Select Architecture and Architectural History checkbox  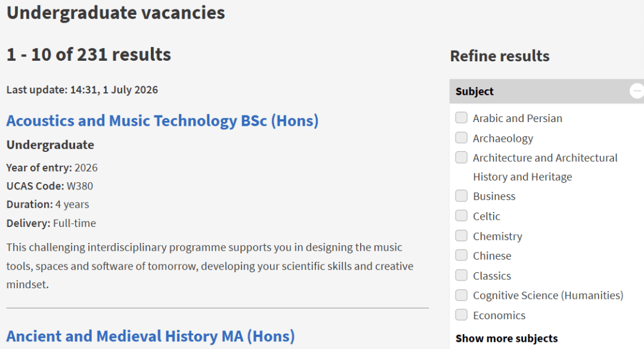coord(461,157)
